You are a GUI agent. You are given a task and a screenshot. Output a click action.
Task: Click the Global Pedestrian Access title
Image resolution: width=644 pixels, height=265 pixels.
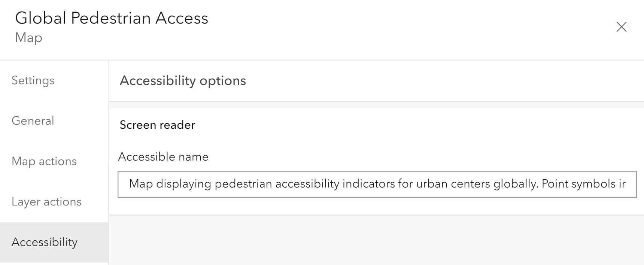click(112, 18)
